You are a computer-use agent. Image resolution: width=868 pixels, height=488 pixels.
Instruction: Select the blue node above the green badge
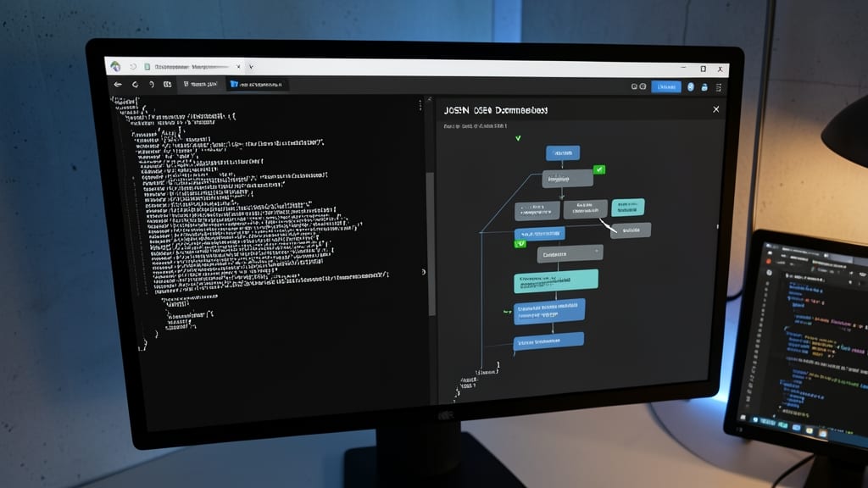(x=540, y=234)
